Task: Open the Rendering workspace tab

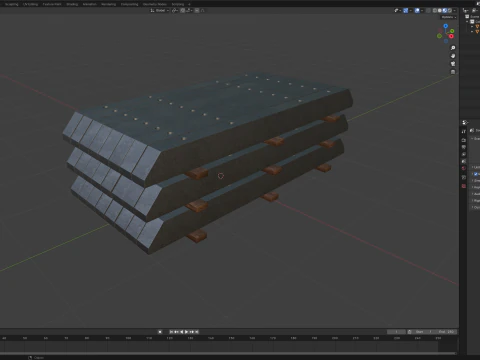Action: click(108, 4)
